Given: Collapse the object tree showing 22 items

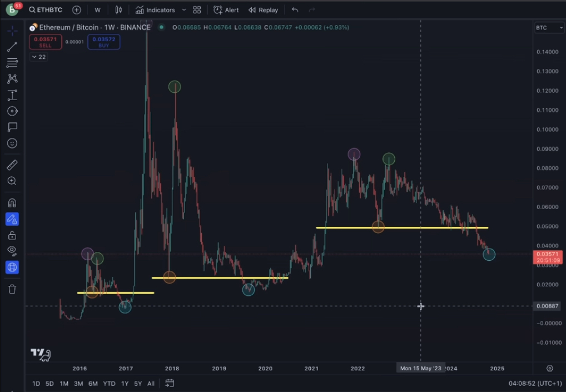Looking at the screenshot, I should (x=38, y=57).
